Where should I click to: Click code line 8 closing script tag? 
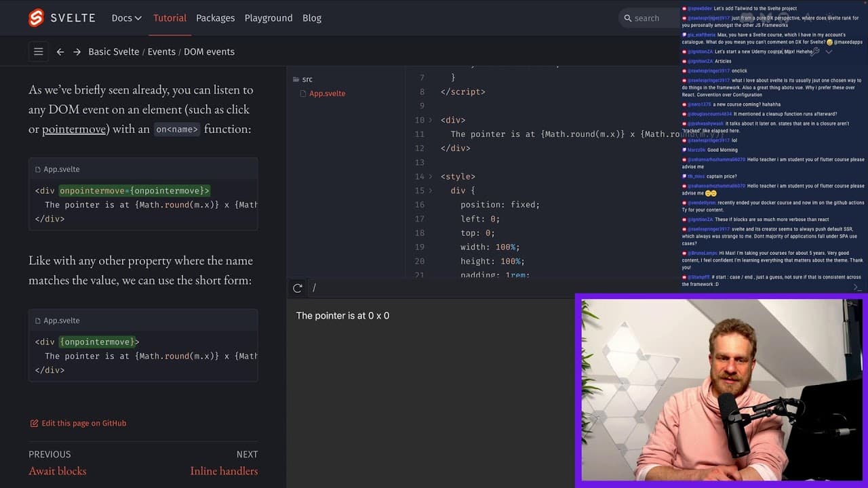click(x=463, y=91)
